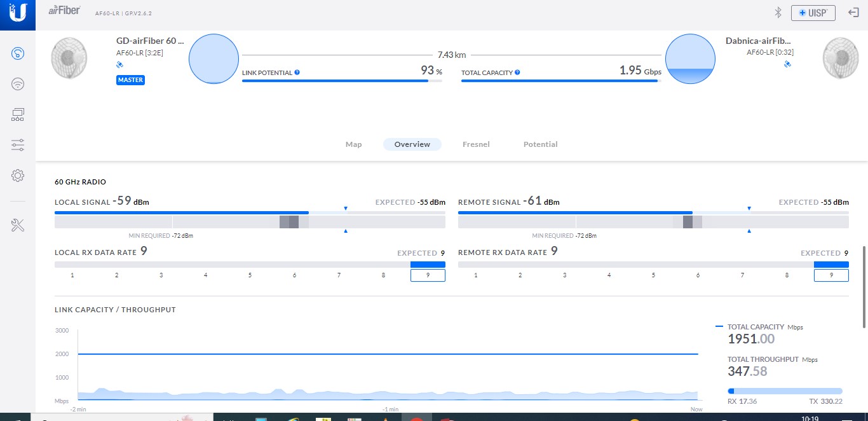868x421 pixels.
Task: Switch to the Fresnel tab
Action: [x=476, y=144]
